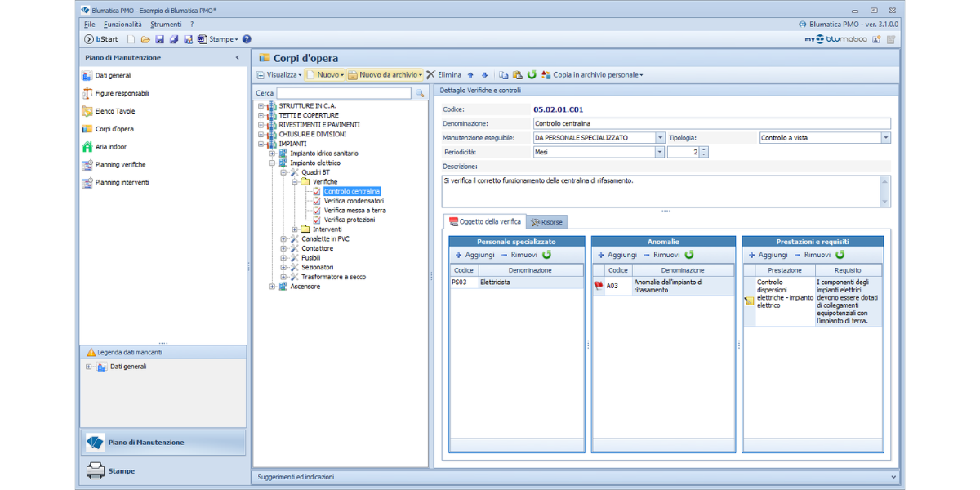Viewport: 980px width, 490px height.
Task: Open the Funzionalità menu
Action: coord(122,24)
